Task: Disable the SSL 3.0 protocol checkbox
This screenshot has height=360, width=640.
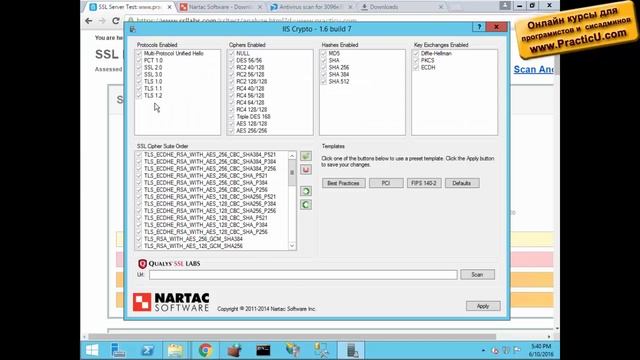Action: (x=139, y=74)
